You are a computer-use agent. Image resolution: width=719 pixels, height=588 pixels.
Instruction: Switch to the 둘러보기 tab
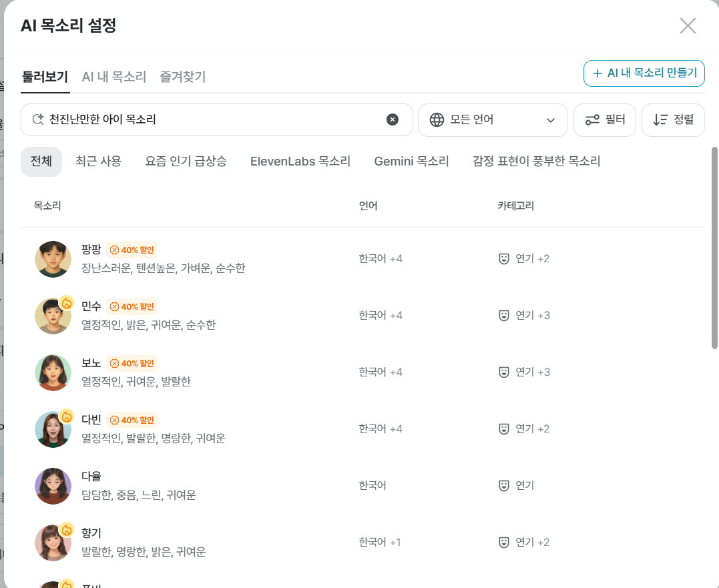(x=45, y=77)
